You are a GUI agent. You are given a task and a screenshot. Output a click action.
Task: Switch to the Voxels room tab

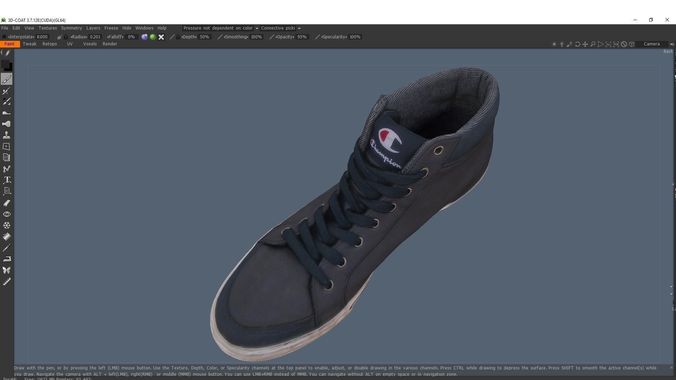[90, 44]
